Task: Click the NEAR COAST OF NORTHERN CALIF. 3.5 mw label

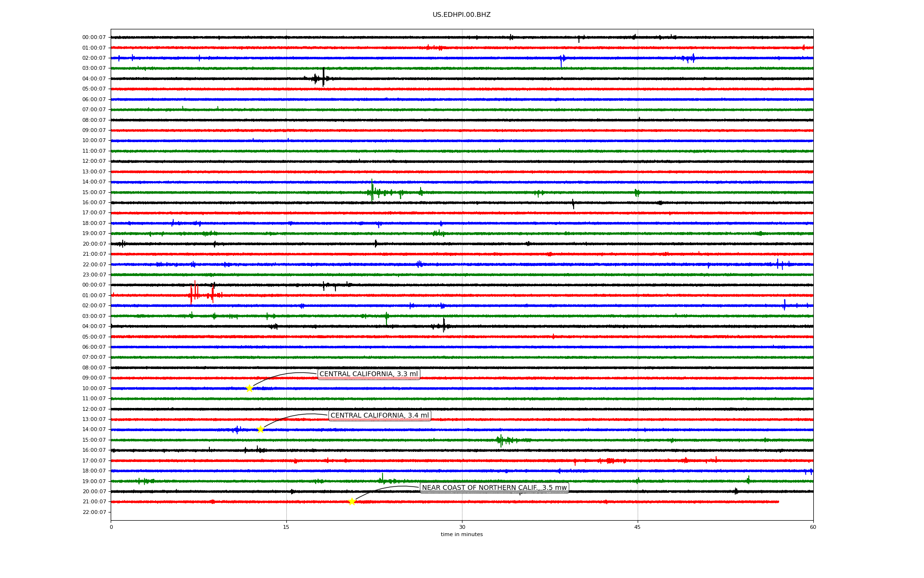Action: tap(494, 488)
